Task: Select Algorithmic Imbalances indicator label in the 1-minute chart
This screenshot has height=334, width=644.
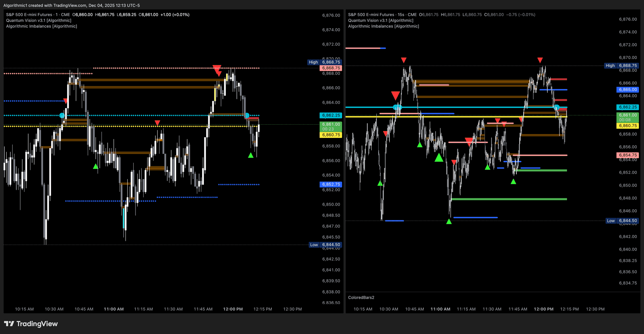Action: coord(42,26)
